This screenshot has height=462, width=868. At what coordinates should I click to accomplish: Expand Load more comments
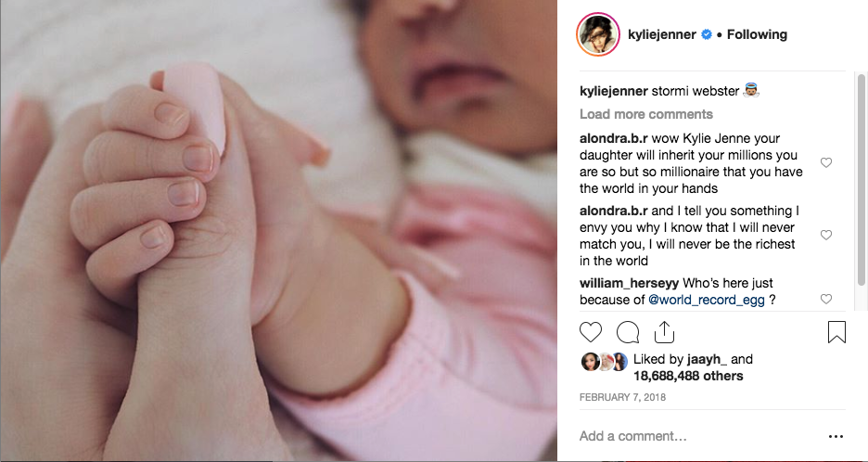[646, 114]
